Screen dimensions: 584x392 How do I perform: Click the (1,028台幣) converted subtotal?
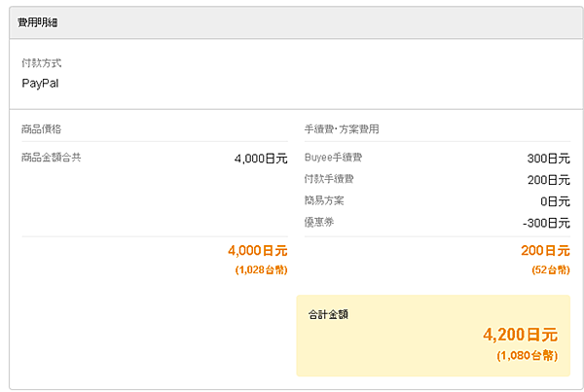point(261,269)
